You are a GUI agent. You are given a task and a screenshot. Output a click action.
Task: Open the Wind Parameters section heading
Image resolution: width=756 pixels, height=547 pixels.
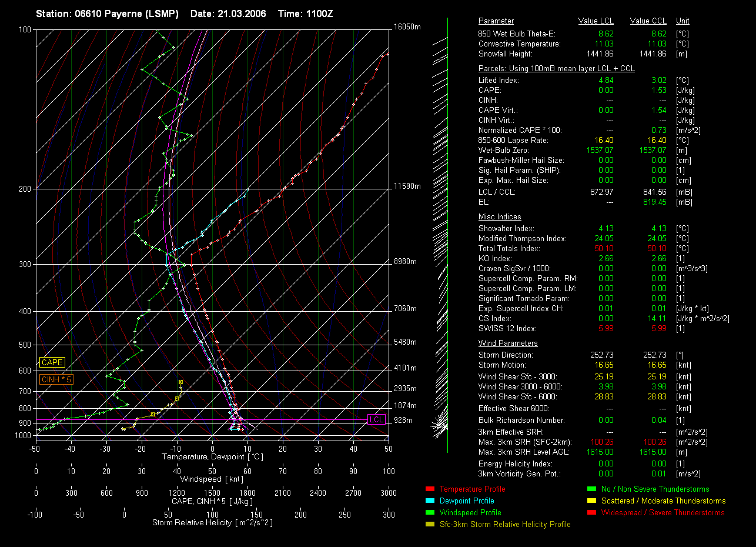(x=508, y=343)
